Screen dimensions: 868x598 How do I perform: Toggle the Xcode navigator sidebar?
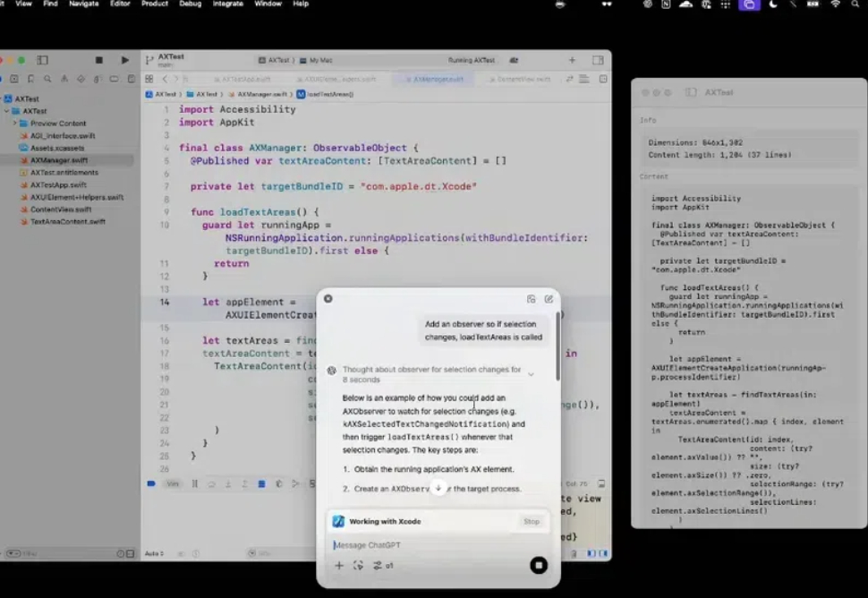pos(43,60)
